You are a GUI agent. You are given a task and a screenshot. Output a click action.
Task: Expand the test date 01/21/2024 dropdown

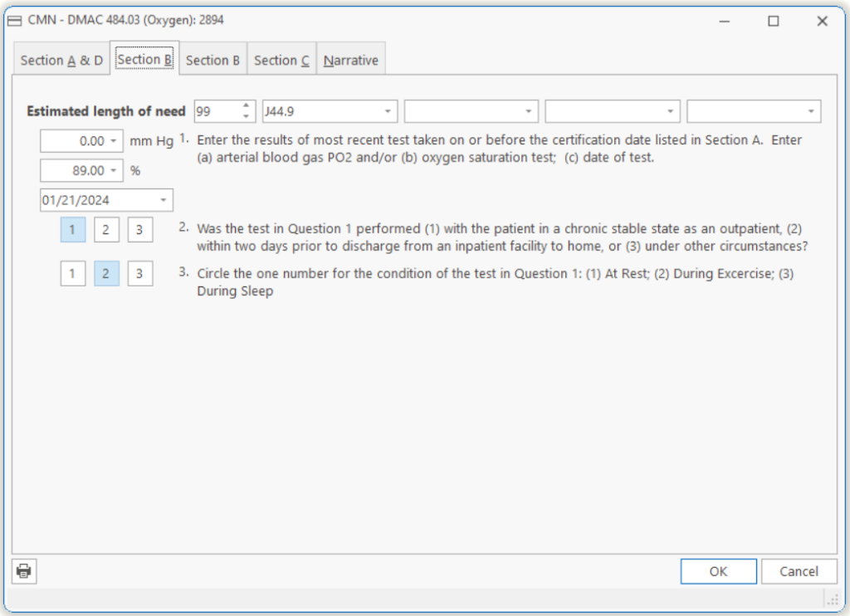click(164, 200)
